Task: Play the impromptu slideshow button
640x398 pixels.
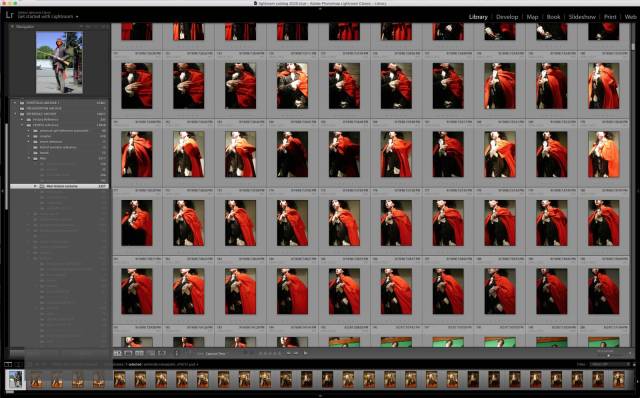Action: [x=305, y=353]
